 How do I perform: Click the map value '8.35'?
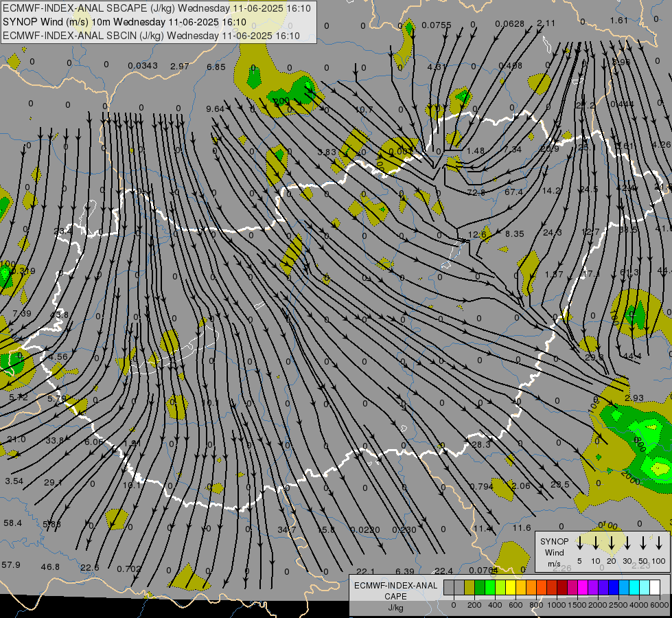coord(515,234)
